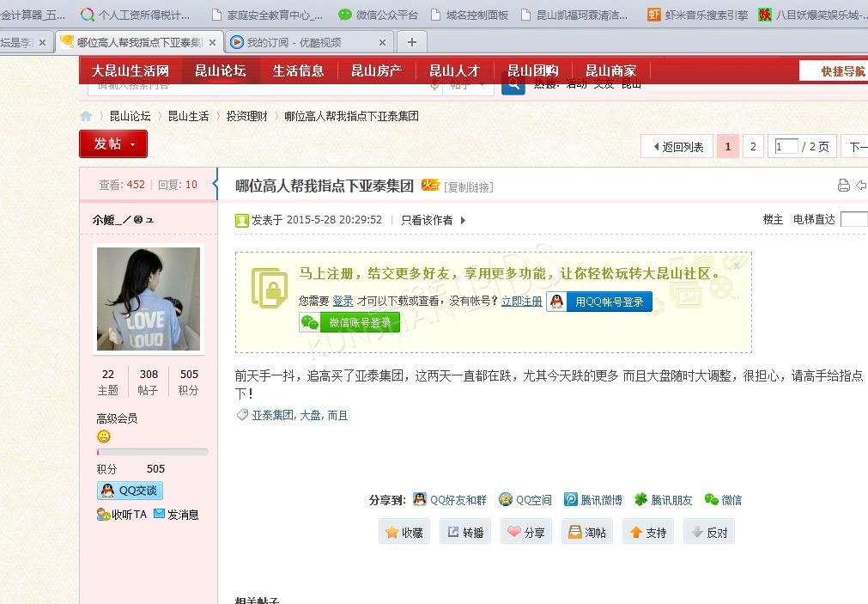Viewport: 868px width, 604px height.
Task: Click 昆山论坛 breadcrumb link
Action: 131,116
